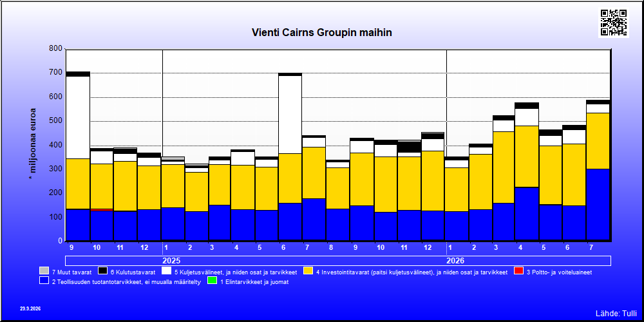Screen dimensions: 644x322
Task: Click the blue segment of 2026 month 7 bar
Action: click(598, 204)
